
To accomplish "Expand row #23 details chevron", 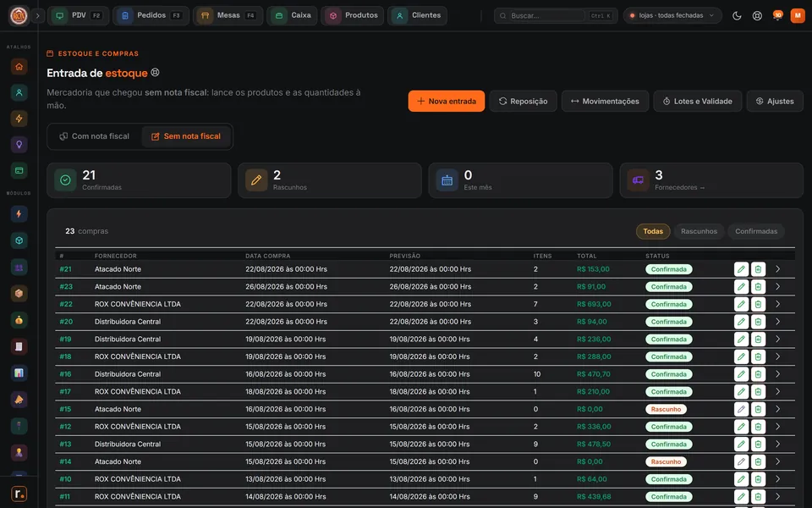I will point(777,287).
